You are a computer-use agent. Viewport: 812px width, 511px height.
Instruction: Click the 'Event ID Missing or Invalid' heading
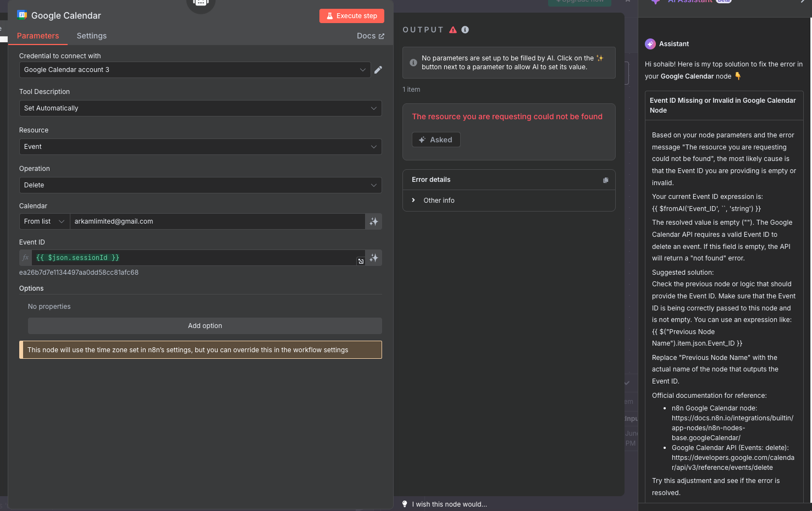pyautogui.click(x=722, y=105)
